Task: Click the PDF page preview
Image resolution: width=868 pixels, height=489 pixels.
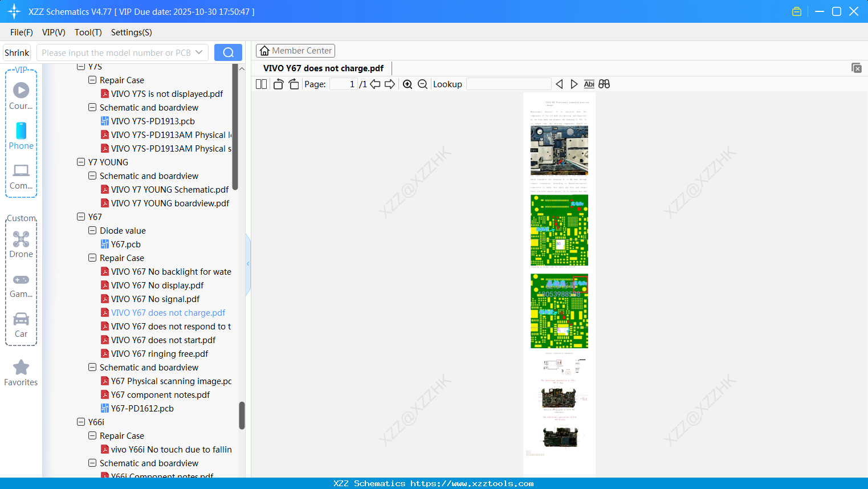Action: (x=559, y=285)
